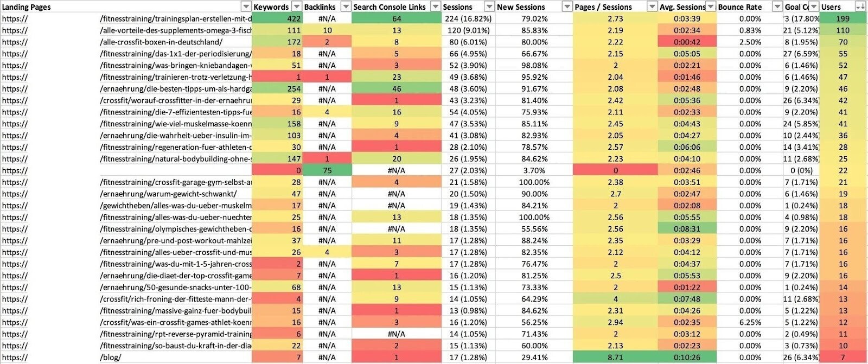This screenshot has width=868, height=364.
Task: Open the Landing Pages filter dropdown
Action: coord(245,7)
